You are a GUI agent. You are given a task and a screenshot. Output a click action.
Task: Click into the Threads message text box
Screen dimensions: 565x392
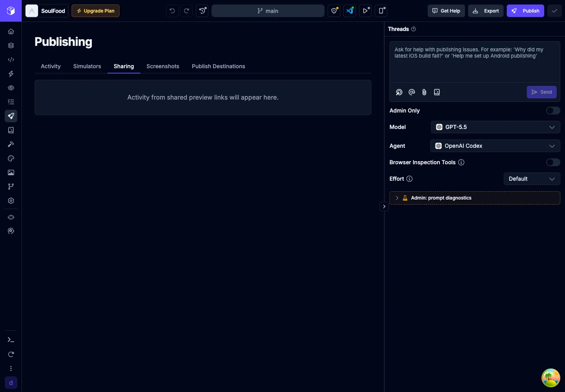tap(475, 62)
